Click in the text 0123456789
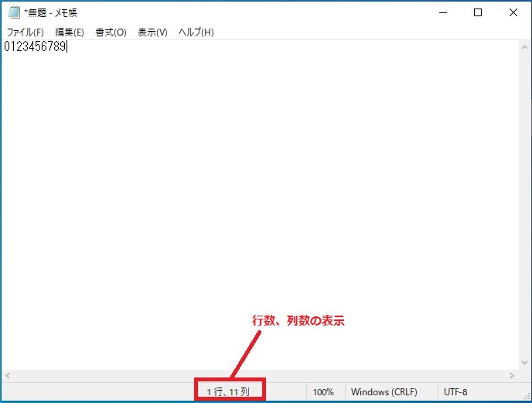Screen dimensions: 532x403 [35, 46]
